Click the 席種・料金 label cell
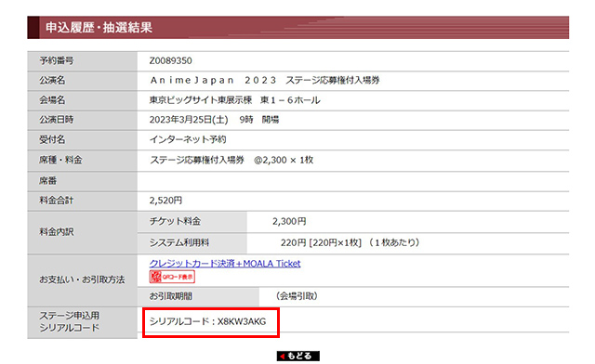This screenshot has height=364, width=595. (83, 161)
